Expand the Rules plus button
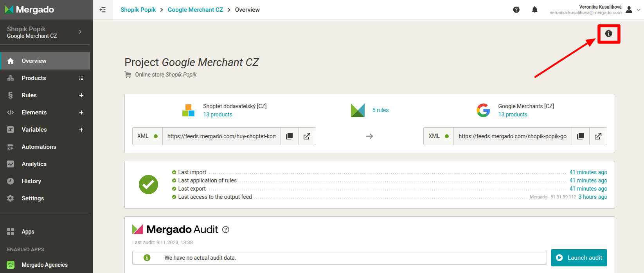Screen dimensions: 644x273 81,95
